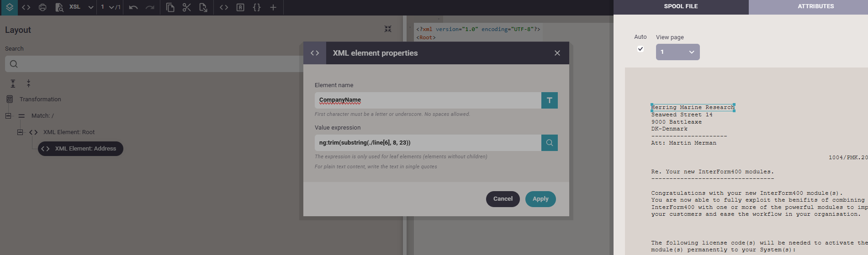
Task: Expand all layout tree nodes
Action: coord(13,83)
